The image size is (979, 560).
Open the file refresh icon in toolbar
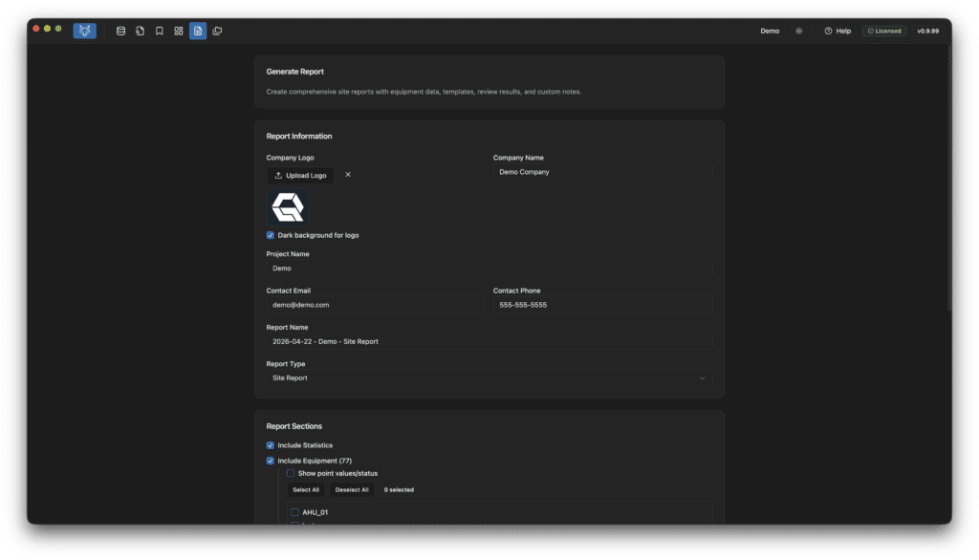(140, 31)
